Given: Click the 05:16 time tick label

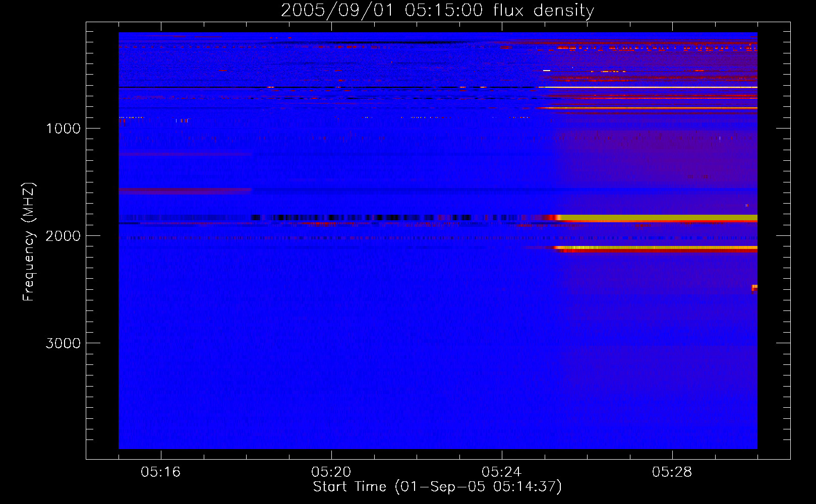Looking at the screenshot, I should click(x=160, y=472).
